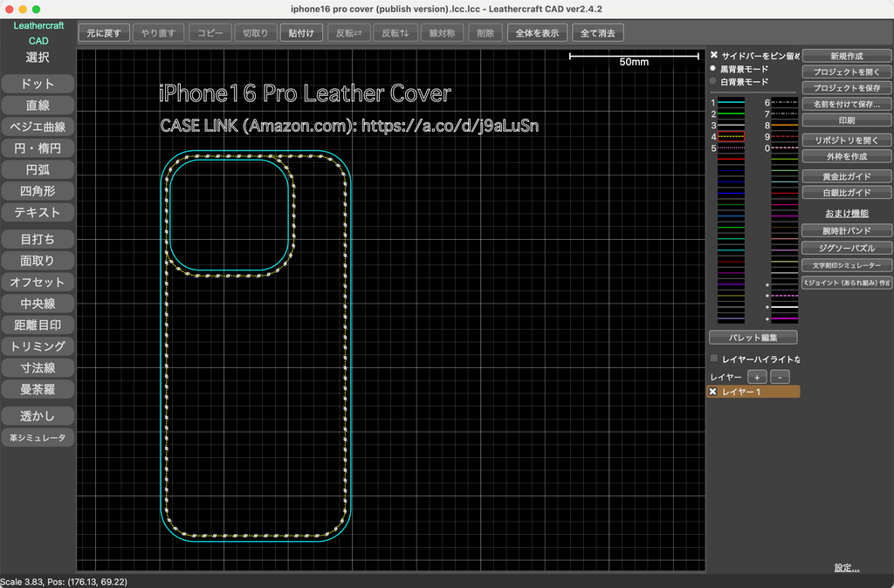894x588 pixels.
Task: Open ジグソーパズル jigsaw puzzle generator
Action: coord(847,248)
